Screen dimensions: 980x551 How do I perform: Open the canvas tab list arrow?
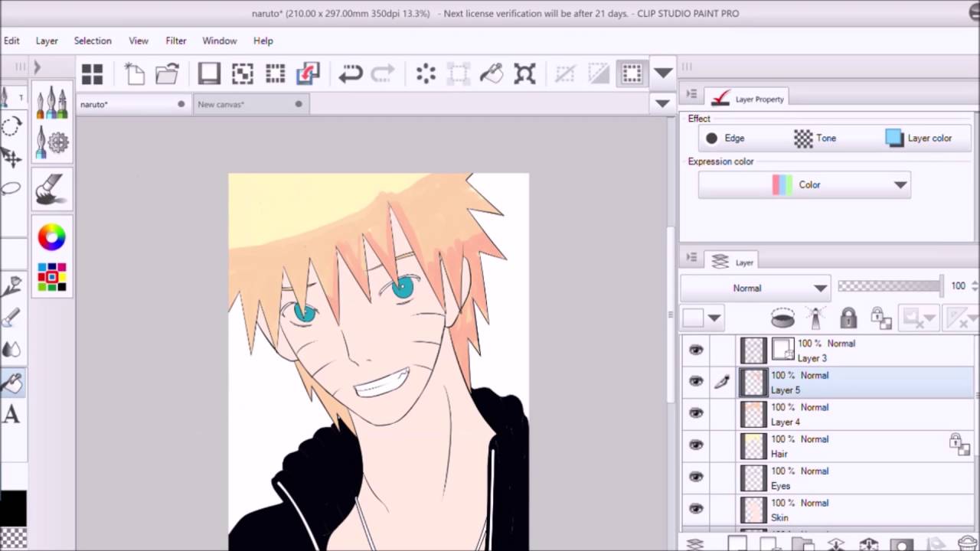pyautogui.click(x=663, y=103)
